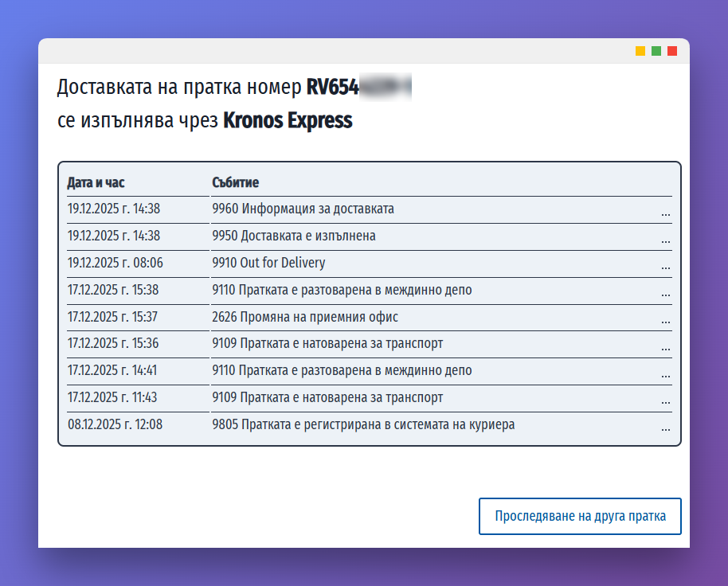Click the red window close button
The width and height of the screenshot is (728, 586).
click(x=672, y=51)
